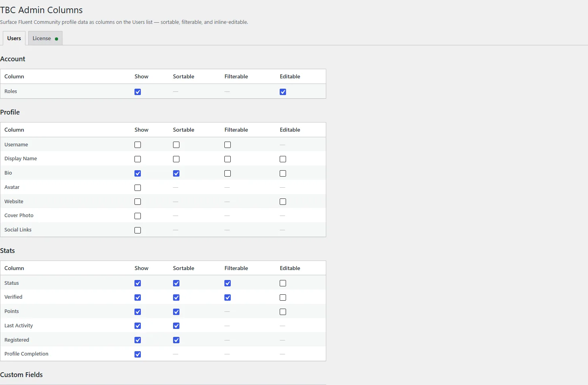Hide the Profile Completion column
Screen dimensions: 588x385
(138, 354)
